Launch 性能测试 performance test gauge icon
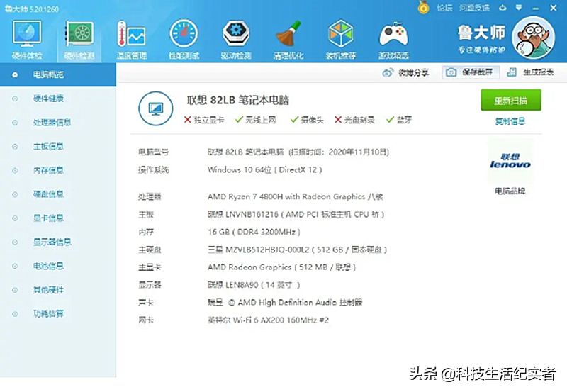This screenshot has width=567, height=392. (184, 40)
